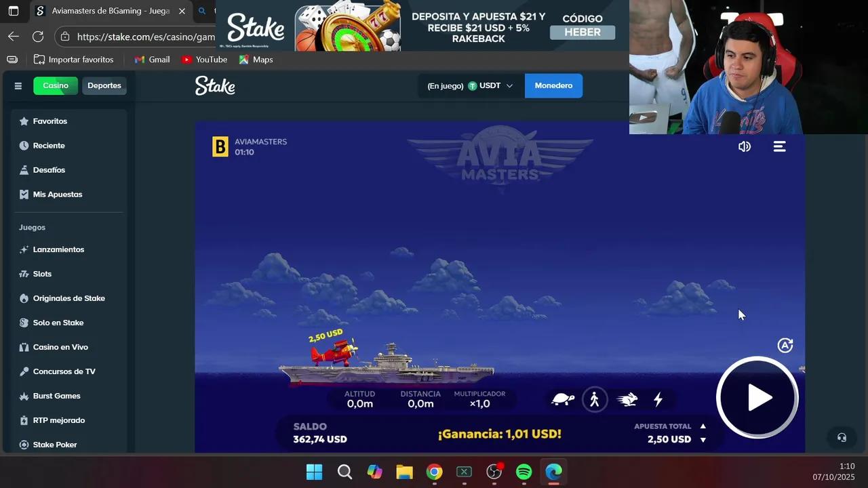
Task: Open the Aviamasters game menu
Action: coord(780,146)
